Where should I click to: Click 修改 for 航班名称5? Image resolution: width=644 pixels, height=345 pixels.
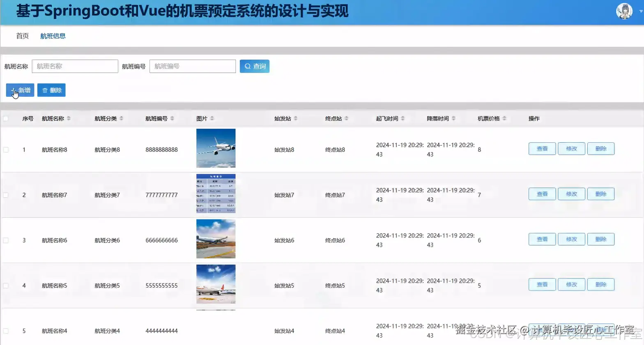(571, 284)
